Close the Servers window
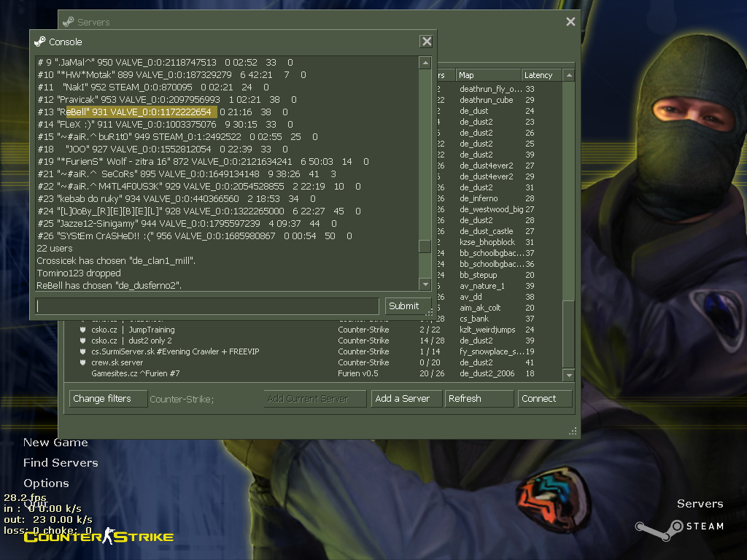 tap(570, 22)
